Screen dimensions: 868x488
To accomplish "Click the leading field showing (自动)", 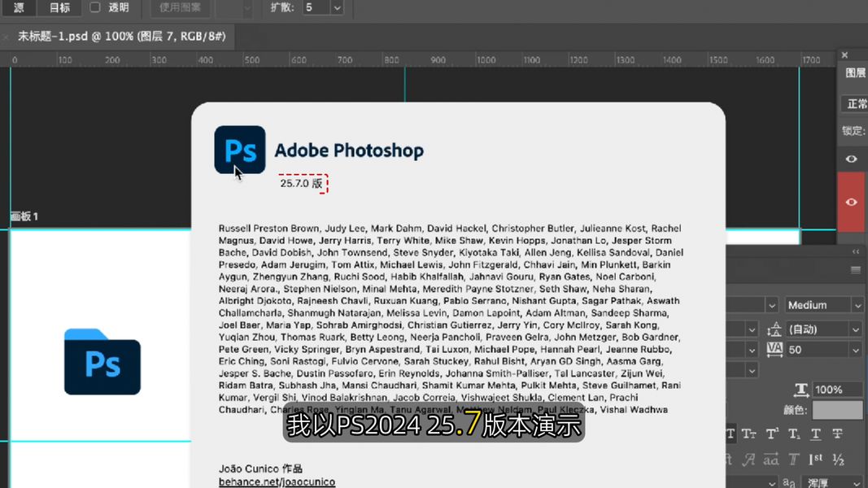I will (x=818, y=329).
